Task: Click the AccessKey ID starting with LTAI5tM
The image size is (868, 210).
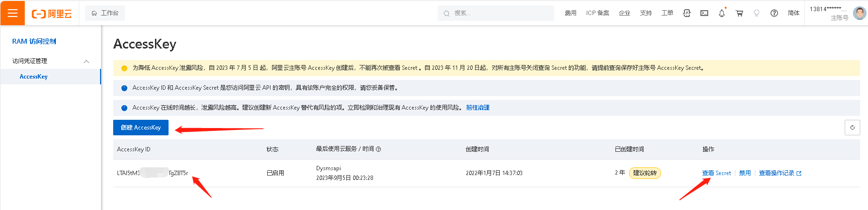Action: click(153, 173)
